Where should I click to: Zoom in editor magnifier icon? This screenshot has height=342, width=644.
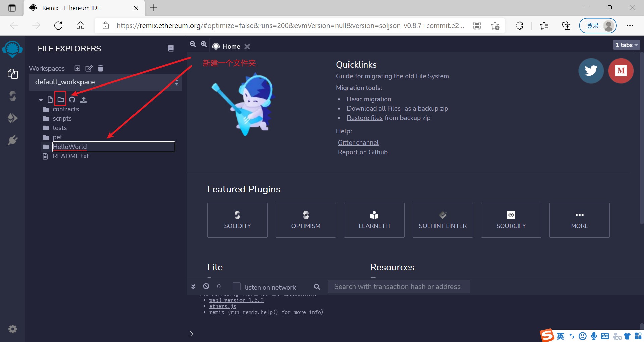coord(204,44)
